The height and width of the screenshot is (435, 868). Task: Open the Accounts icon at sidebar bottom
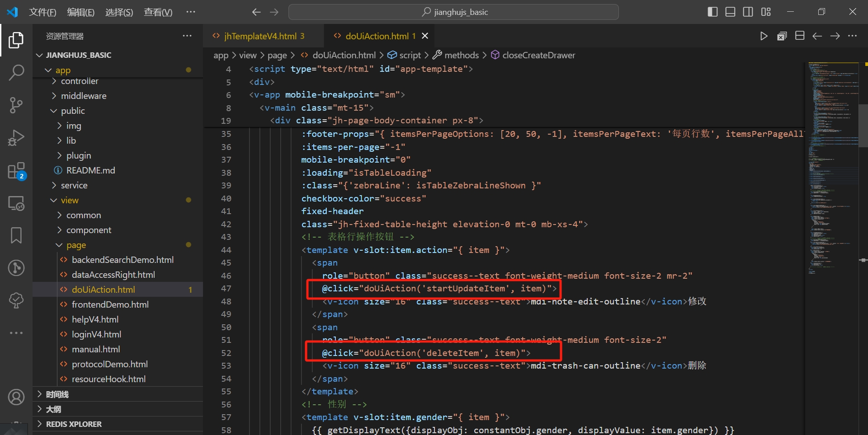[16, 397]
